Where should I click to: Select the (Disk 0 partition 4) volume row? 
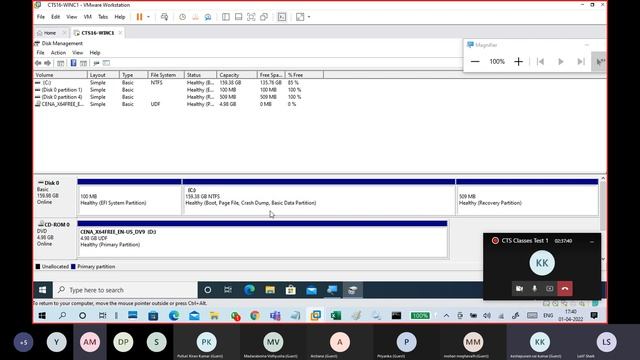pyautogui.click(x=168, y=97)
